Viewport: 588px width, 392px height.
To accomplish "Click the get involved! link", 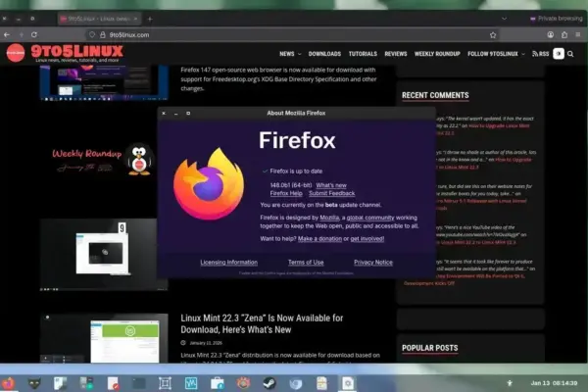I will (x=367, y=238).
